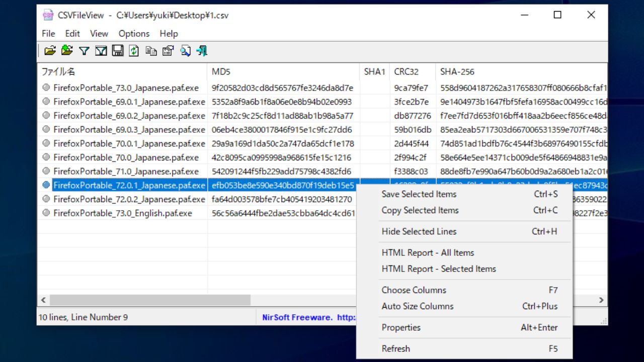Click Refresh in the context menu
Screen dimensions: 644x362
[464, 348]
